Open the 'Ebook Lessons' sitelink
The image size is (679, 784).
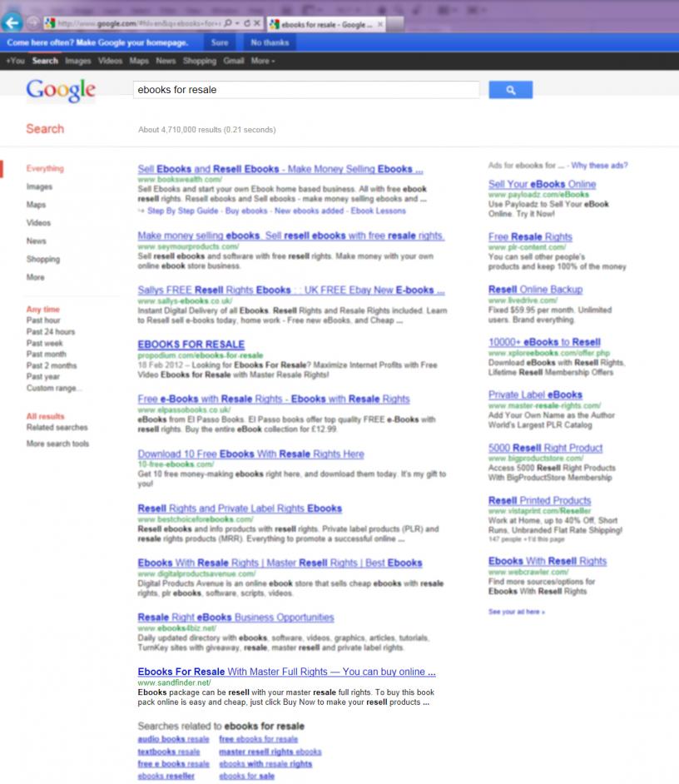click(x=378, y=211)
